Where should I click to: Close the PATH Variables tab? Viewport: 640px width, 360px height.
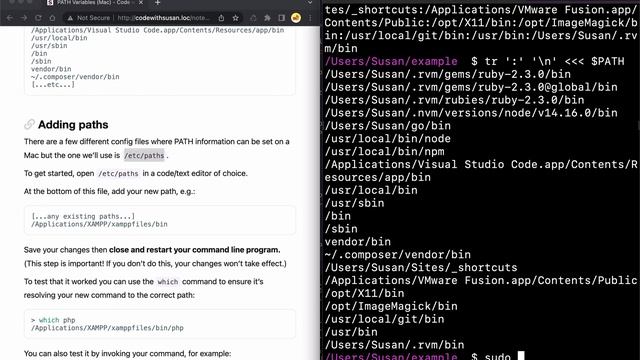[141, 3]
